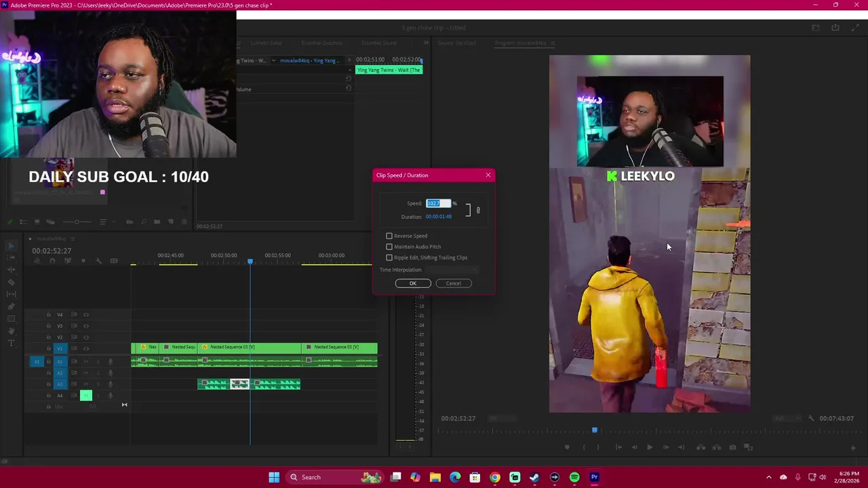The height and width of the screenshot is (488, 868).
Task: Play the Program monitor preview
Action: 650,447
